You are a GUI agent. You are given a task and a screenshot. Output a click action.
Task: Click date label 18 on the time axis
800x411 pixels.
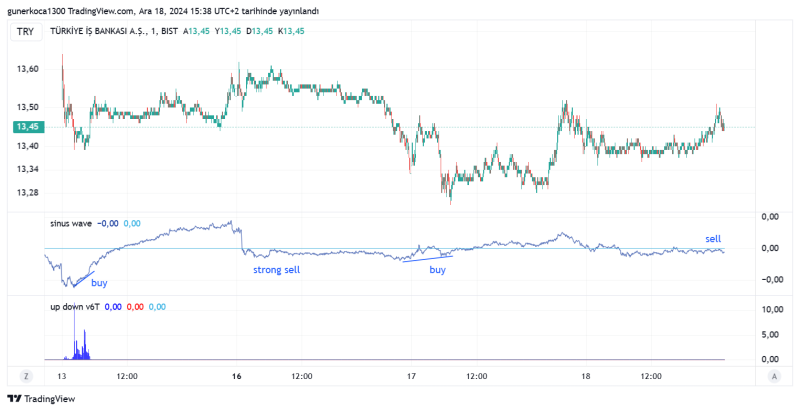tap(586, 376)
